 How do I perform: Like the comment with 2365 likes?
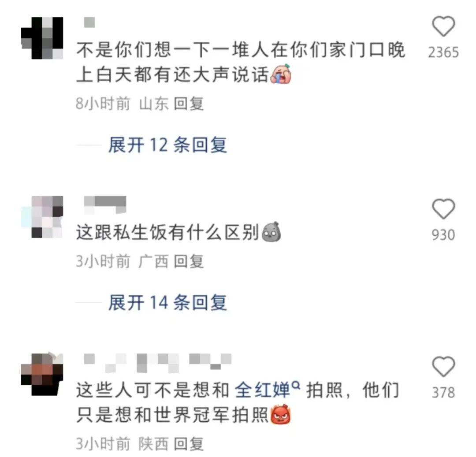(443, 26)
